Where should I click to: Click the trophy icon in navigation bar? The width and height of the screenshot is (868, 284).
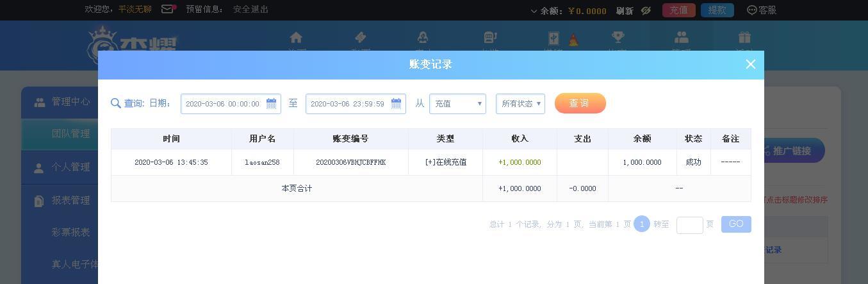[x=618, y=37]
